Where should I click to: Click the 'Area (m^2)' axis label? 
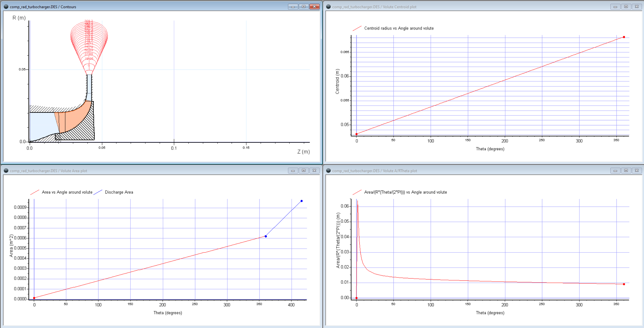11,246
